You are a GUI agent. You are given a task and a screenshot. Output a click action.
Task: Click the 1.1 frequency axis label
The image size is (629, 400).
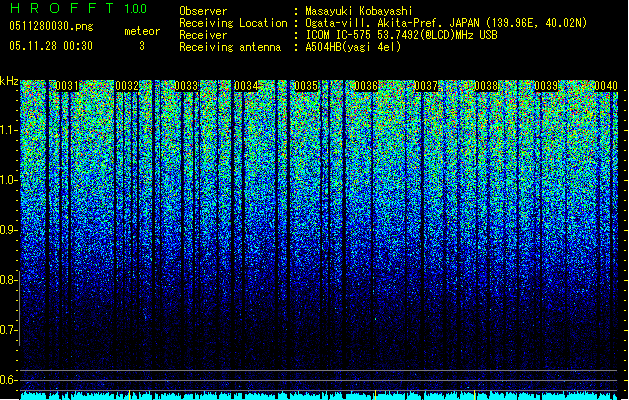(x=9, y=130)
